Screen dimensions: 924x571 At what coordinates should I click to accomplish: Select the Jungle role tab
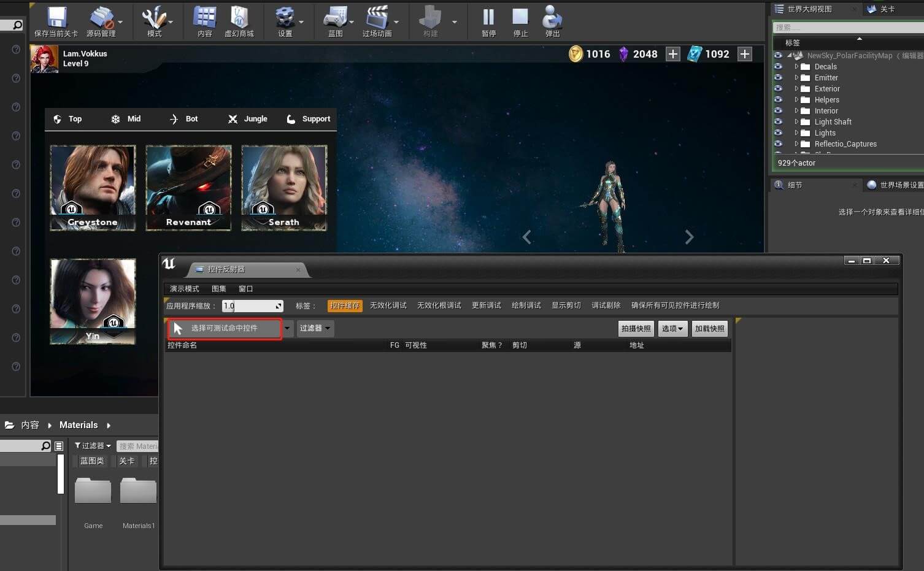[x=247, y=119]
